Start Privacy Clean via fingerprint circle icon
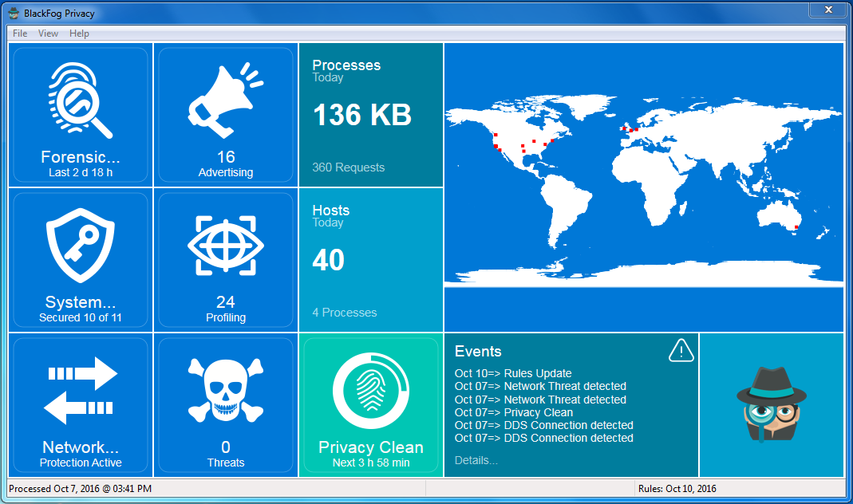Screen dimensions: 853x504 (x=371, y=391)
